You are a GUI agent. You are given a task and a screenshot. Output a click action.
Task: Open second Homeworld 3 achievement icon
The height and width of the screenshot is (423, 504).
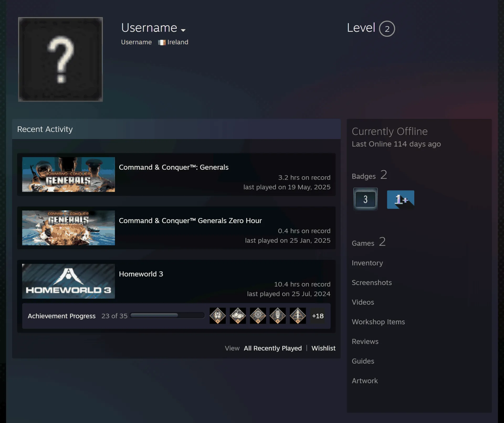(238, 316)
